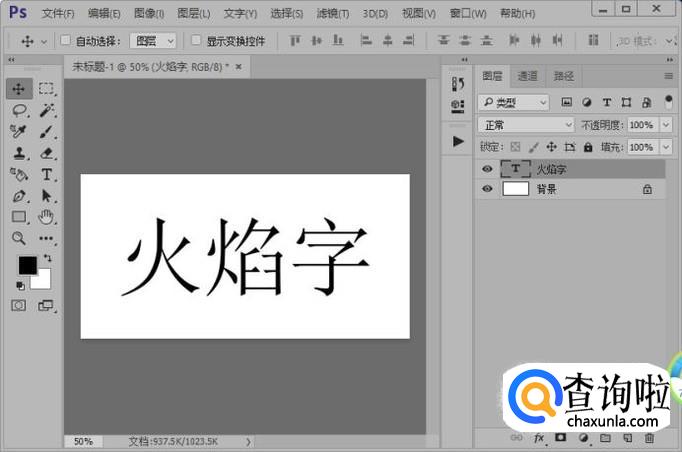
Task: Click the foreground black color swatch
Action: click(27, 265)
